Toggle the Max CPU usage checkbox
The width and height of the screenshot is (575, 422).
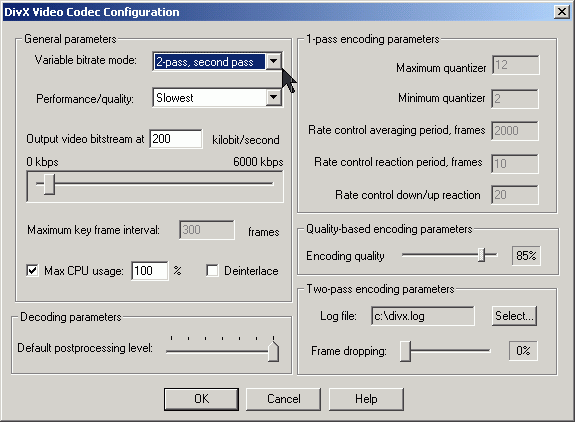click(32, 271)
